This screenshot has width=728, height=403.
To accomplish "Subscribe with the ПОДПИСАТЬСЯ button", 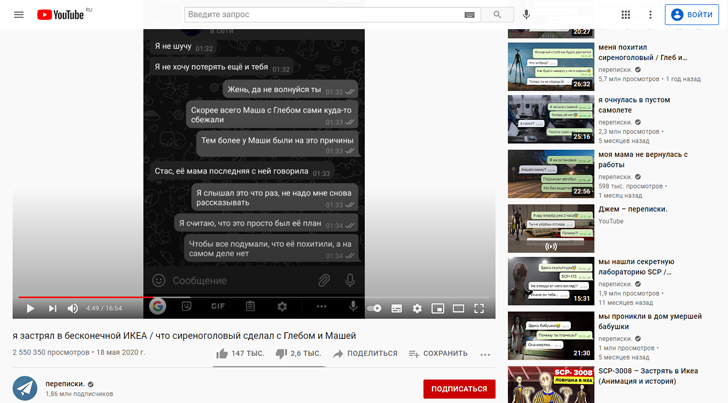I will (x=459, y=388).
